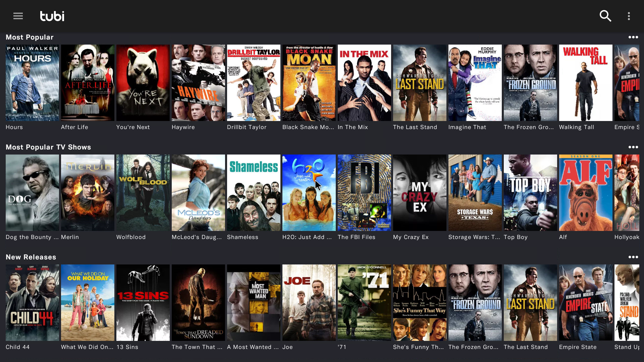Expand Most Popular row with three-dot icon
The image size is (644, 362).
[633, 37]
